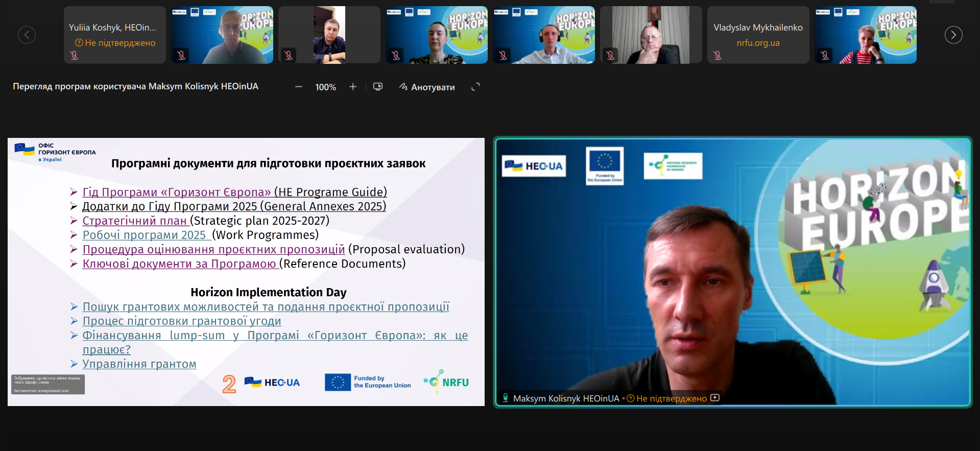This screenshot has height=451, width=980.
Task: Click the pop-out shared screen icon
Action: 378,87
